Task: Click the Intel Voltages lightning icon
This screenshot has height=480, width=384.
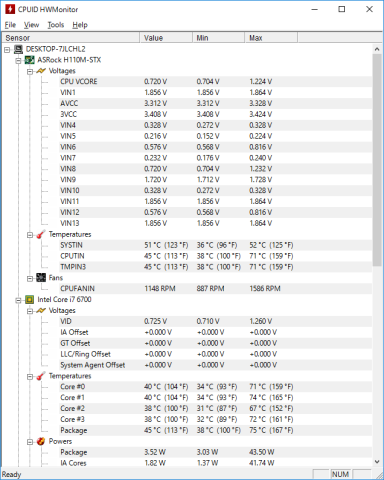Action: [41, 311]
